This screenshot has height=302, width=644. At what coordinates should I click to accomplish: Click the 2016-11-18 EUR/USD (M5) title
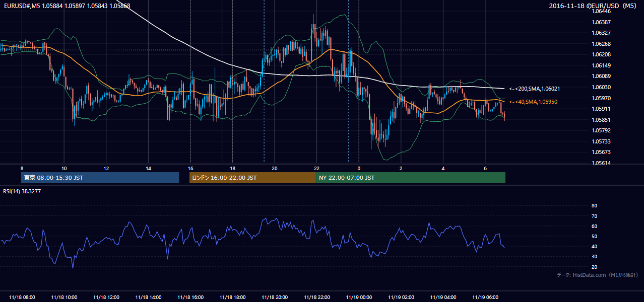click(593, 6)
